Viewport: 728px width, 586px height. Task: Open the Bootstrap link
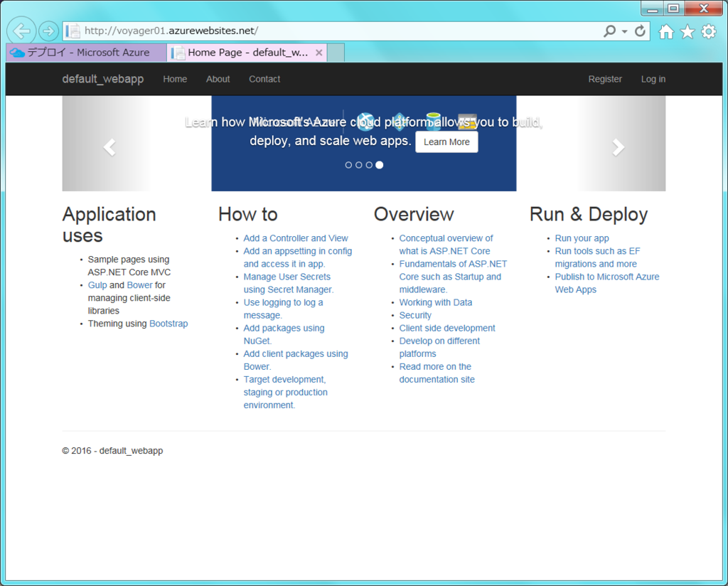point(168,324)
